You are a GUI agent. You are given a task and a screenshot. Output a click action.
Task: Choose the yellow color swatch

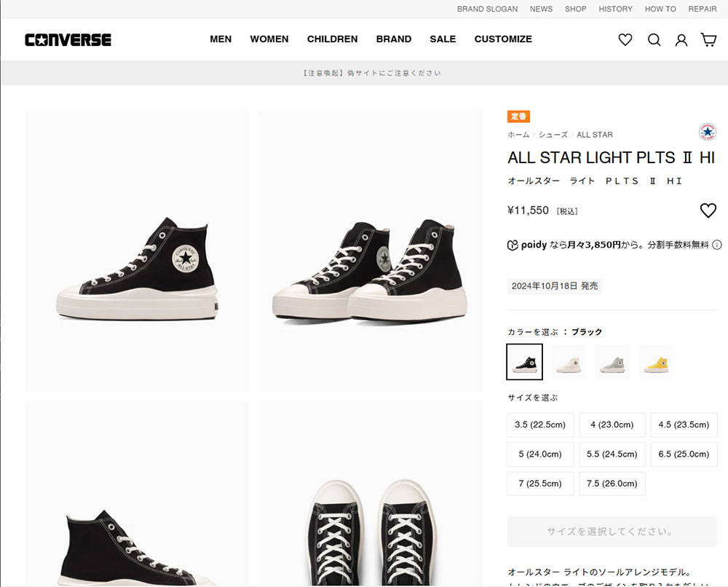point(656,362)
